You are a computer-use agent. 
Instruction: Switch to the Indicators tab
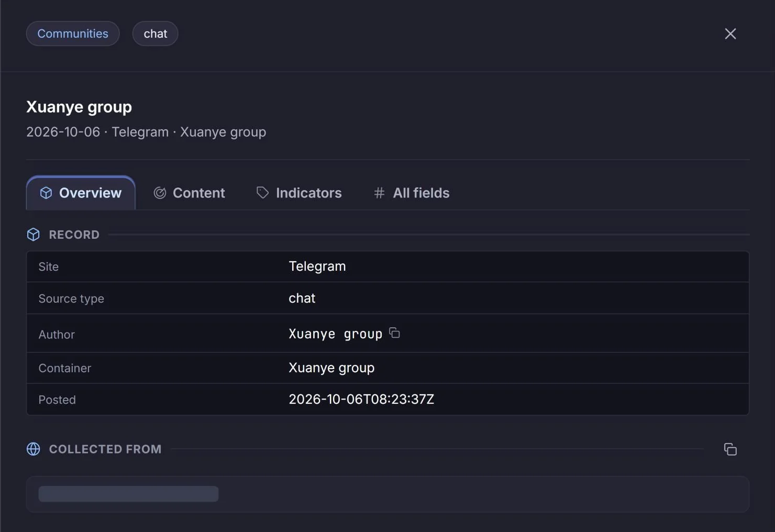point(298,193)
